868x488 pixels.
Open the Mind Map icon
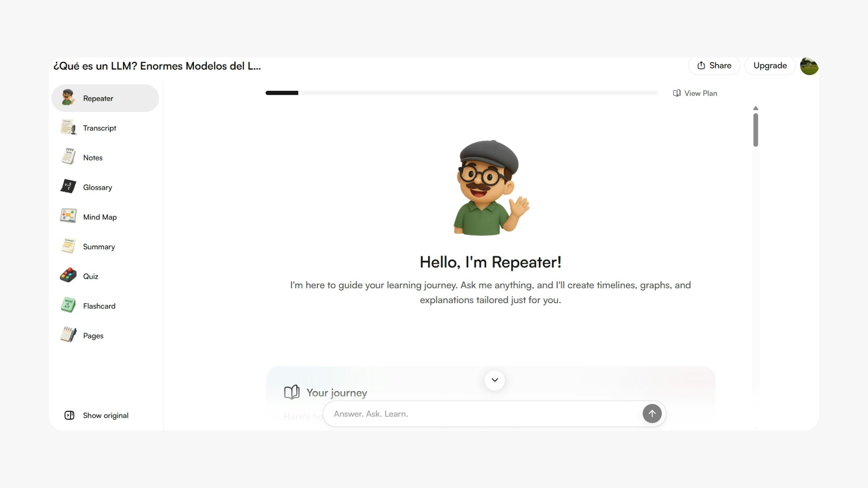pyautogui.click(x=68, y=216)
